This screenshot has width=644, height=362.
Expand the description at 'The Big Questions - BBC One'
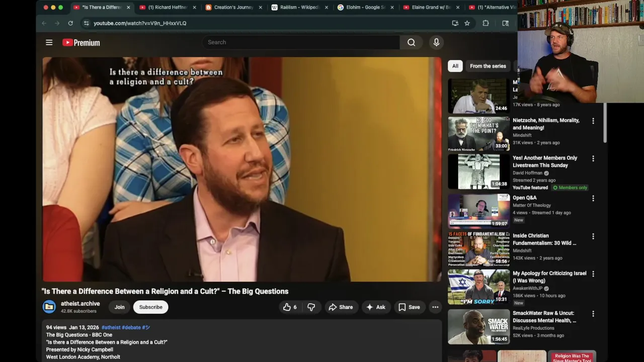point(79,335)
